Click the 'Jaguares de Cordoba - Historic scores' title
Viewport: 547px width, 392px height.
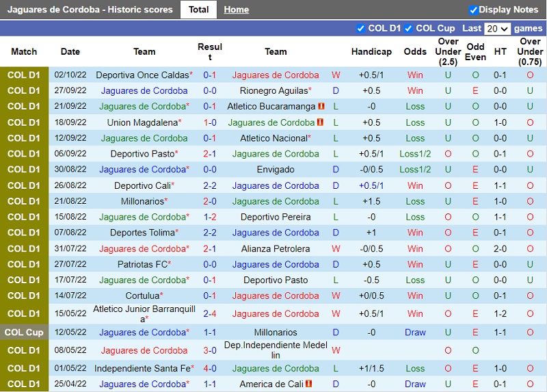pos(90,10)
